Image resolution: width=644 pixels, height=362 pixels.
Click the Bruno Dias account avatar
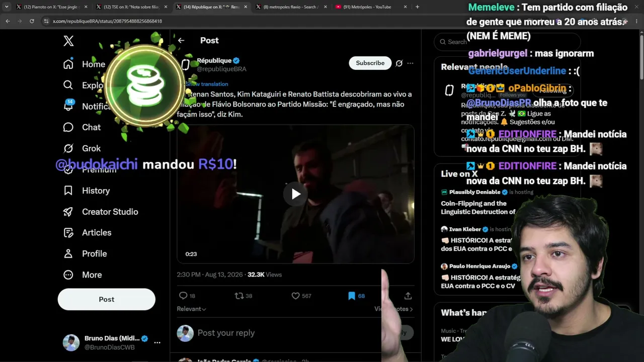[x=71, y=342]
